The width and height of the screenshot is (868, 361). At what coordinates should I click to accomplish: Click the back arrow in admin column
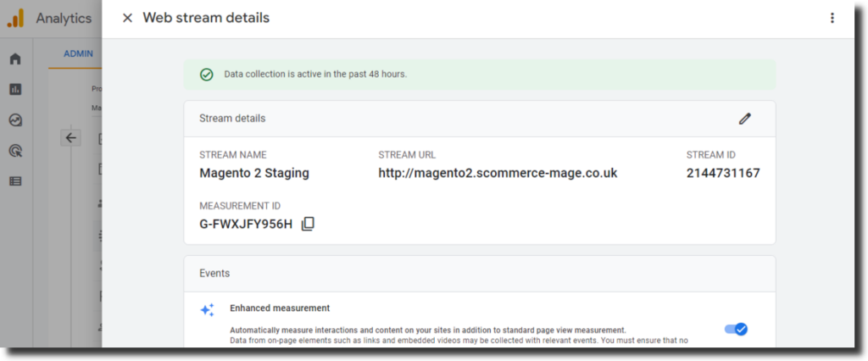click(x=71, y=138)
